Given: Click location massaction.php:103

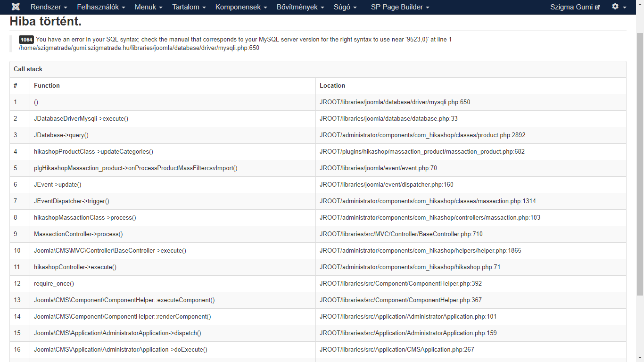Looking at the screenshot, I should point(430,217).
